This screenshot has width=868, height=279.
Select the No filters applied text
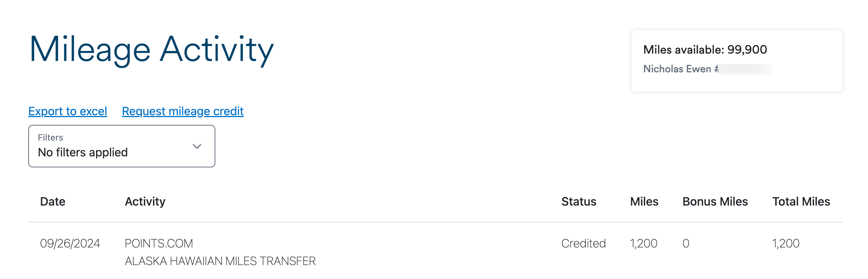coord(83,152)
